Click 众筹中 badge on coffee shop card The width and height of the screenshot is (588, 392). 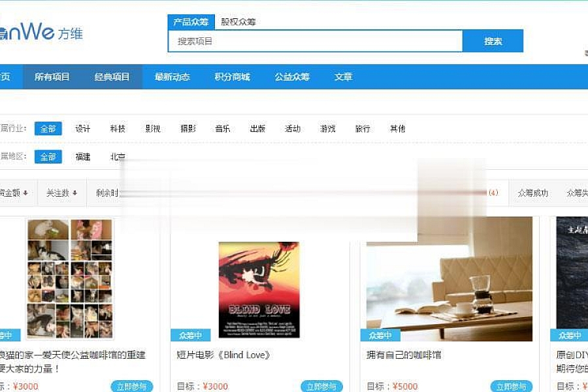(380, 335)
